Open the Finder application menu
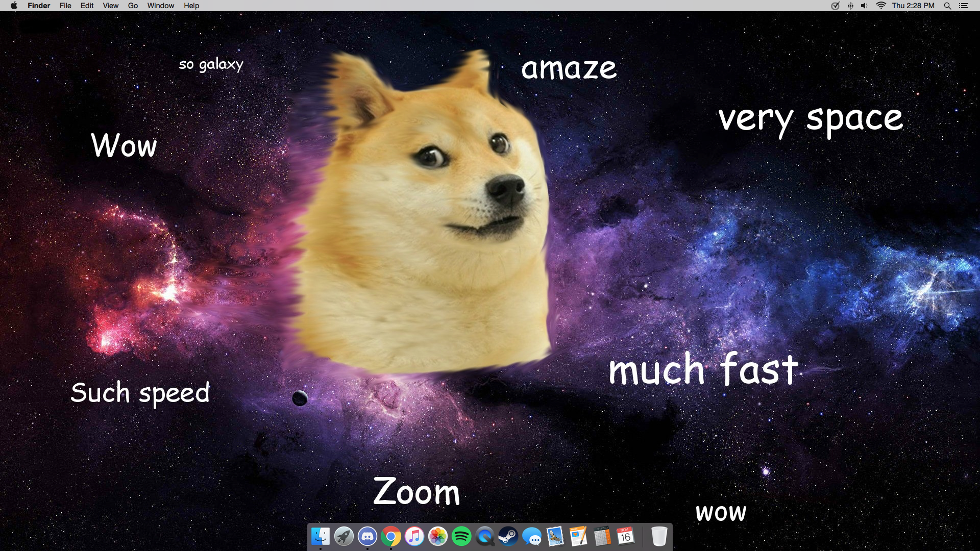The image size is (980, 551). (39, 6)
